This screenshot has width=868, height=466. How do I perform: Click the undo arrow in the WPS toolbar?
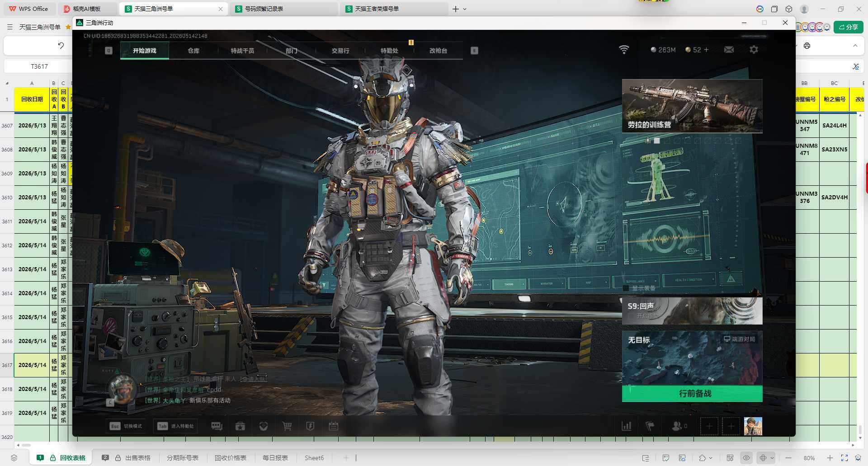click(61, 46)
